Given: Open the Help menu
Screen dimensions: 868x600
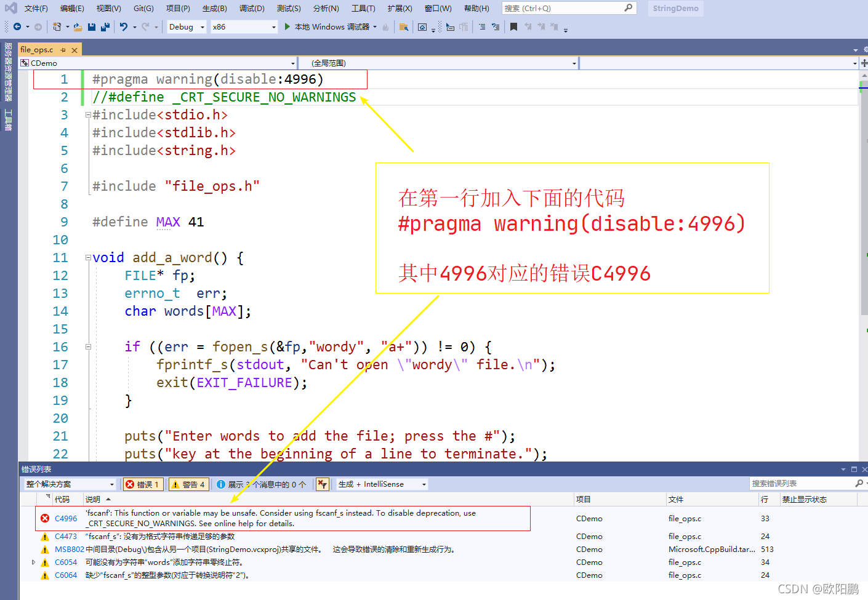Looking at the screenshot, I should (x=476, y=8).
